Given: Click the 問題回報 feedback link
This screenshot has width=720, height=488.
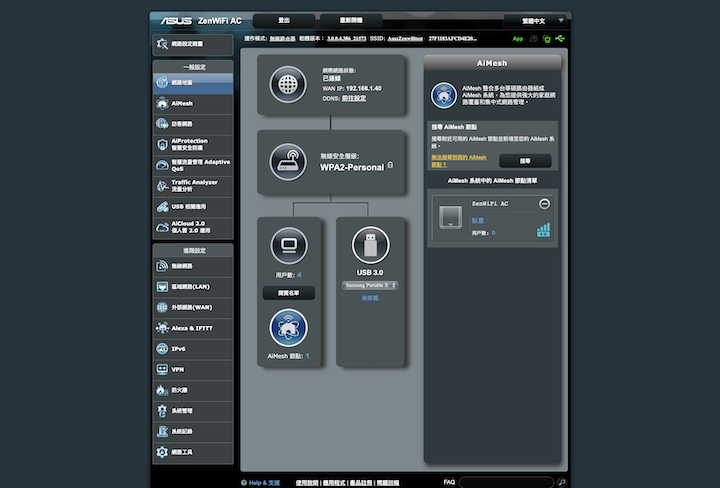Looking at the screenshot, I should click(388, 483).
